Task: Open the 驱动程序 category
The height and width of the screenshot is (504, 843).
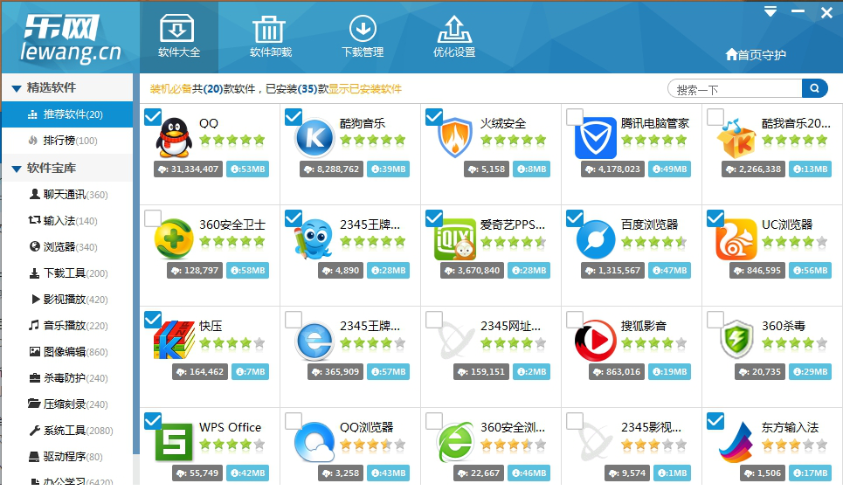Action: coord(66,456)
